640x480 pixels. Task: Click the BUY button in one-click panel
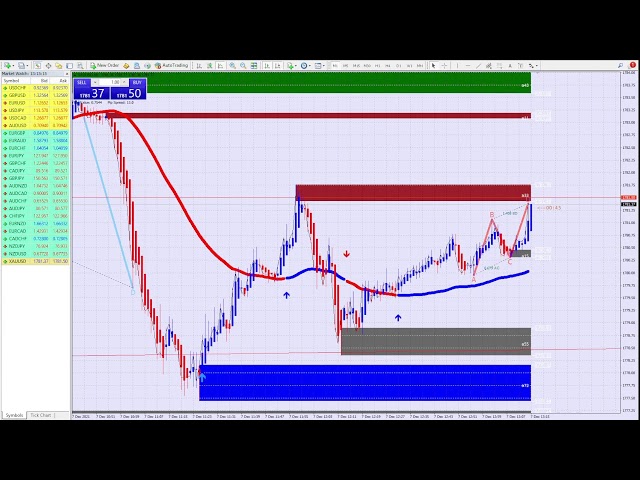tap(136, 82)
